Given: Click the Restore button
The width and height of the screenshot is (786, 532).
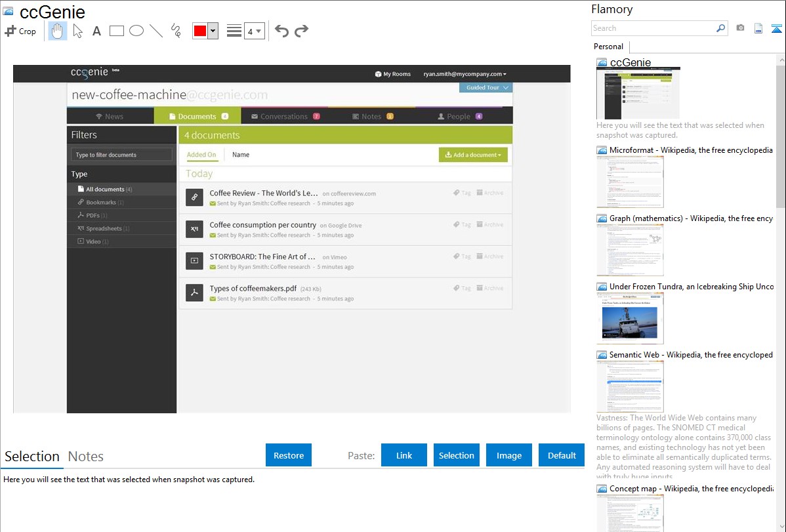Looking at the screenshot, I should point(289,455).
